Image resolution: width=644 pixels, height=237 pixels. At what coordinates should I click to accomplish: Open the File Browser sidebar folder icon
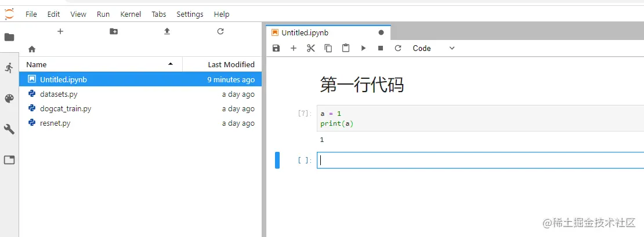[9, 37]
